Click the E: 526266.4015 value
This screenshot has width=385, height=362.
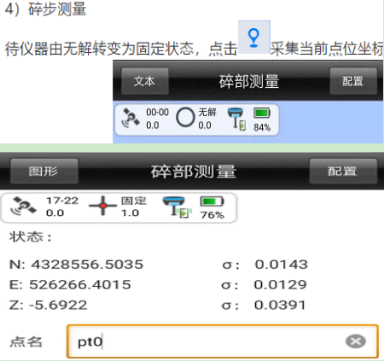click(x=70, y=285)
